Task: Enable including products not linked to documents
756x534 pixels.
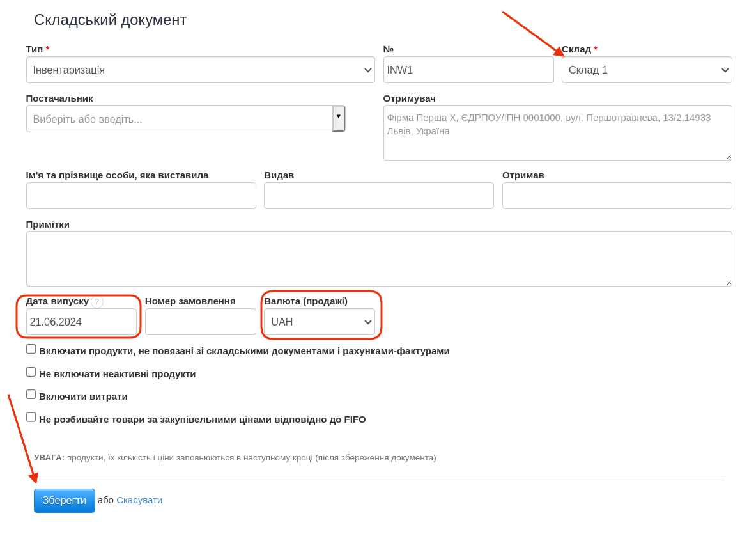Action: coord(31,349)
